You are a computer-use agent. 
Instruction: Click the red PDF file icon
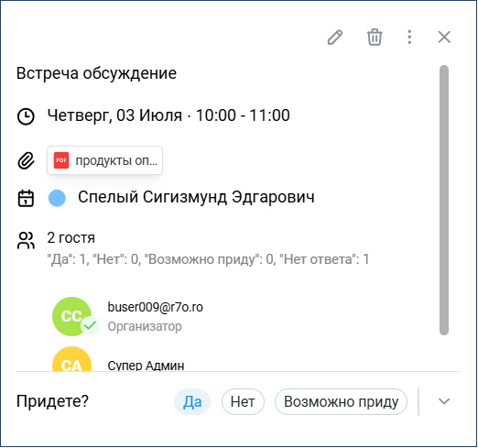(x=61, y=160)
